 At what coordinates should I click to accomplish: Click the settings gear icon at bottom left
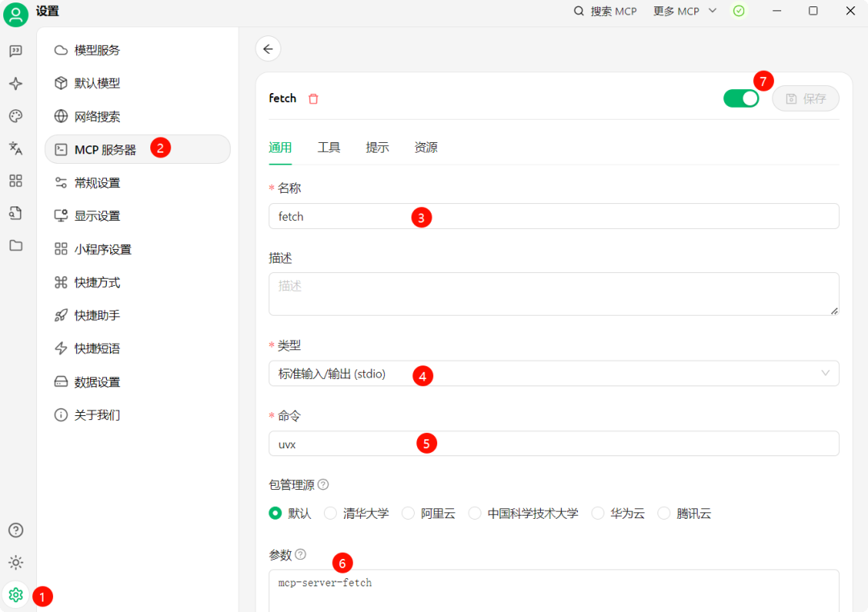(15, 595)
